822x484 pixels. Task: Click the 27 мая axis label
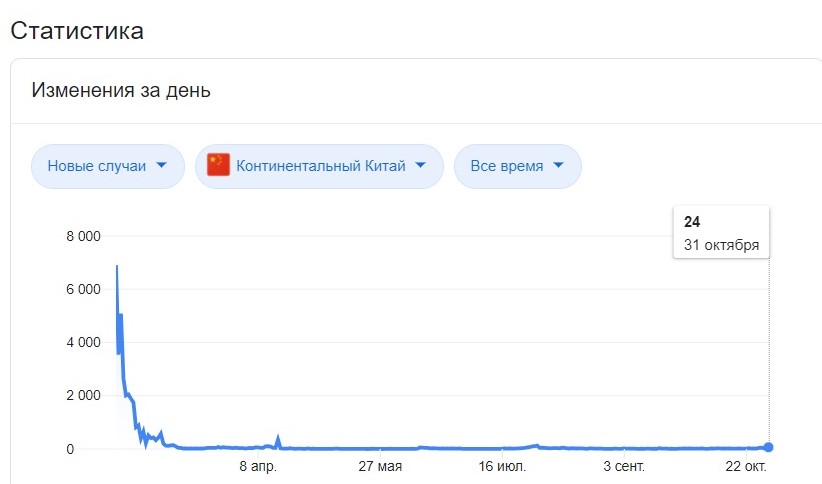380,466
